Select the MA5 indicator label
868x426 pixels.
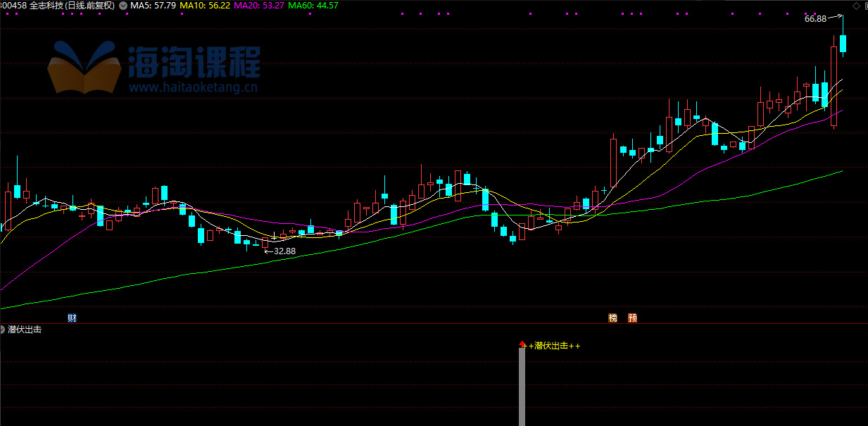(153, 6)
